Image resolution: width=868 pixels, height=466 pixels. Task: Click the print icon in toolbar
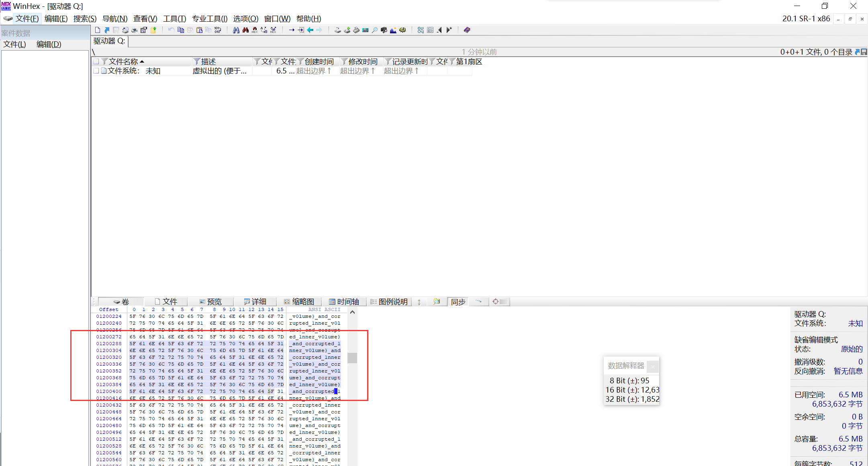pyautogui.click(x=134, y=30)
